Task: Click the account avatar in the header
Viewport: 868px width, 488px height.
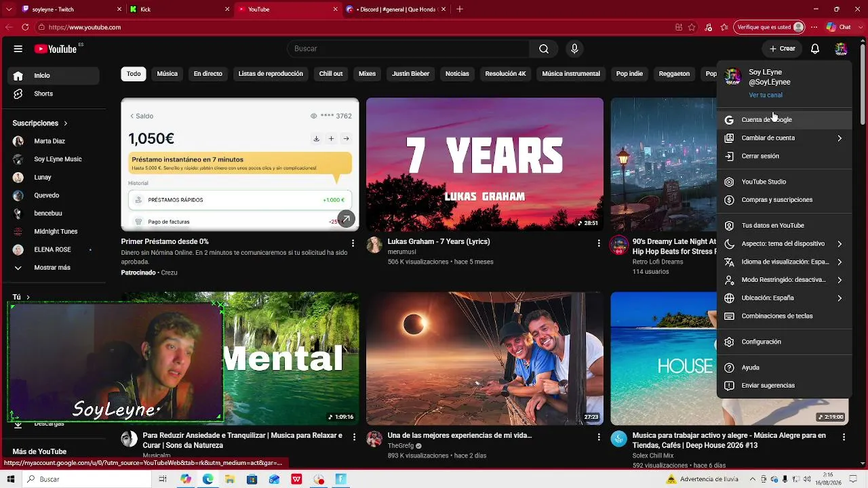Action: (841, 49)
